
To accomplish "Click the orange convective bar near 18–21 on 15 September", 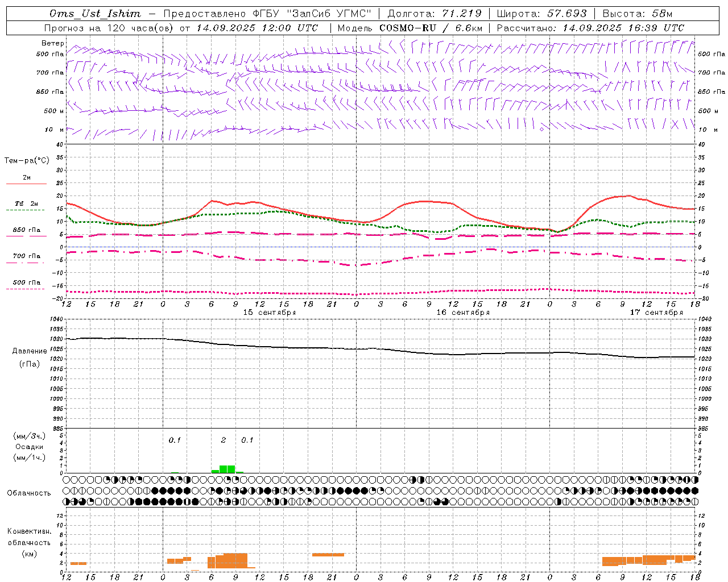I will pyautogui.click(x=328, y=555).
